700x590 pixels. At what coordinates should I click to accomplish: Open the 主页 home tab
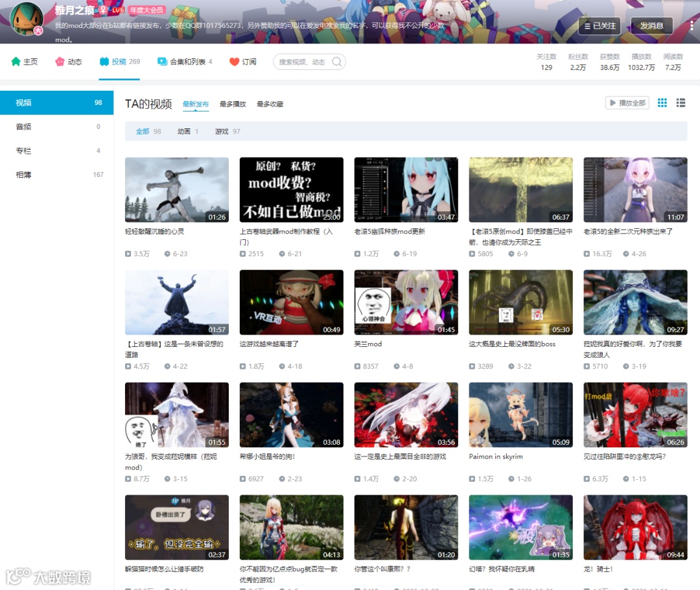[25, 62]
